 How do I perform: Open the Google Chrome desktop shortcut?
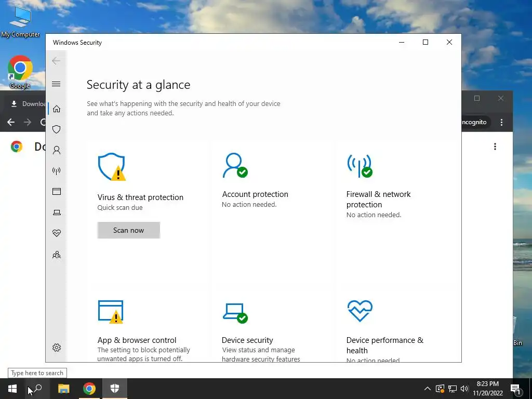20,72
